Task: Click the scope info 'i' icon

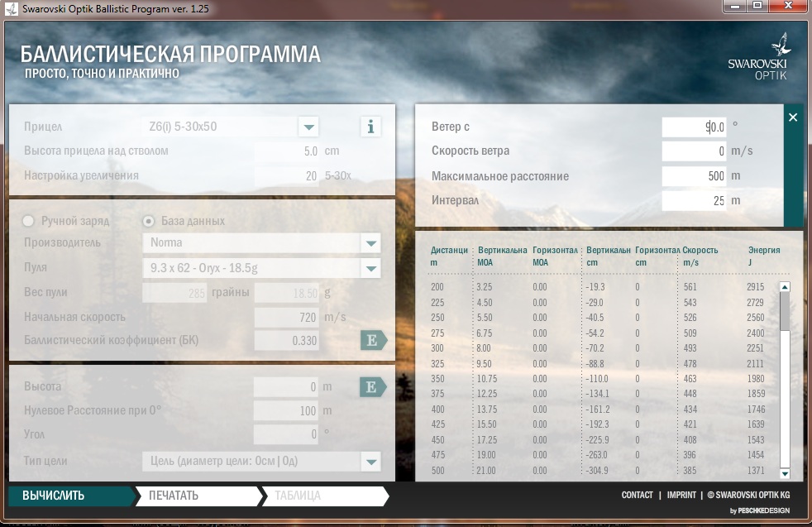Action: coord(370,127)
